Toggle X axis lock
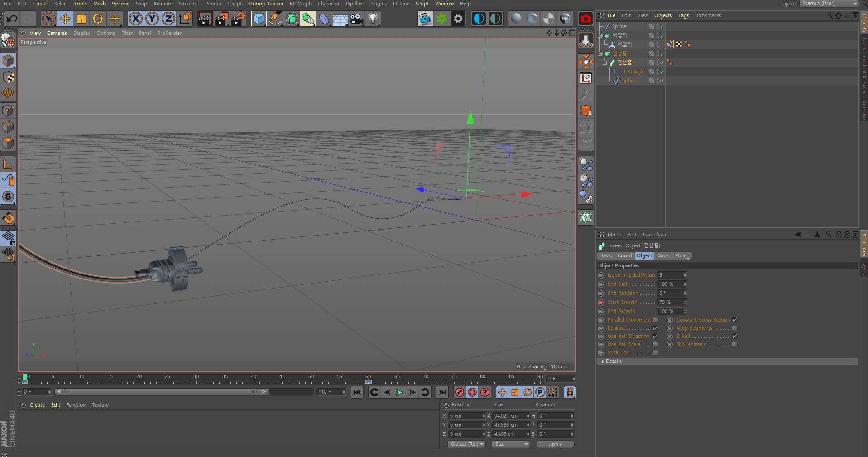Image resolution: width=868 pixels, height=457 pixels. (x=136, y=19)
